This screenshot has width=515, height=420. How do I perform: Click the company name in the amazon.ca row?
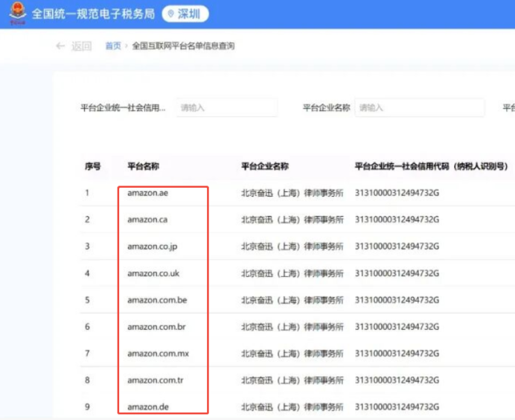tap(292, 220)
